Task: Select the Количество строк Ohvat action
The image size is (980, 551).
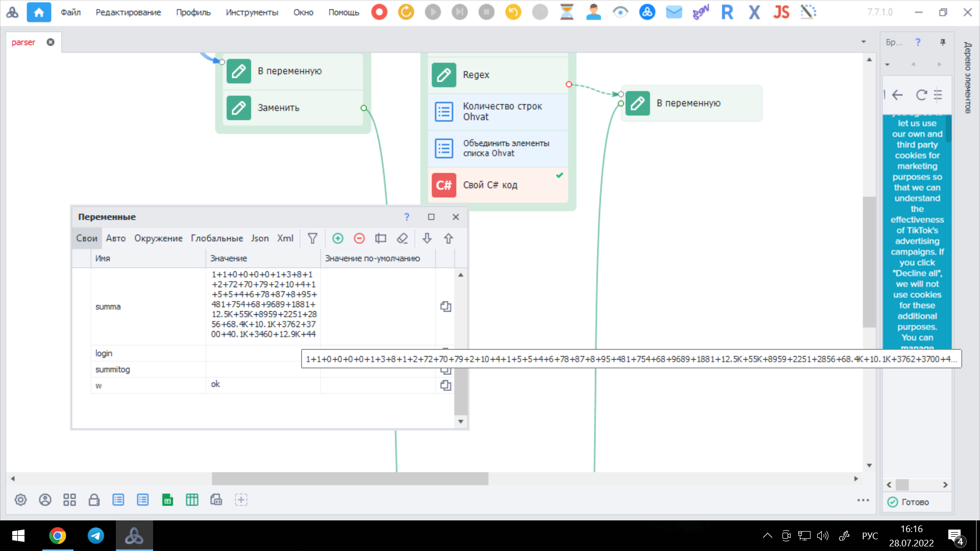Action: point(498,112)
